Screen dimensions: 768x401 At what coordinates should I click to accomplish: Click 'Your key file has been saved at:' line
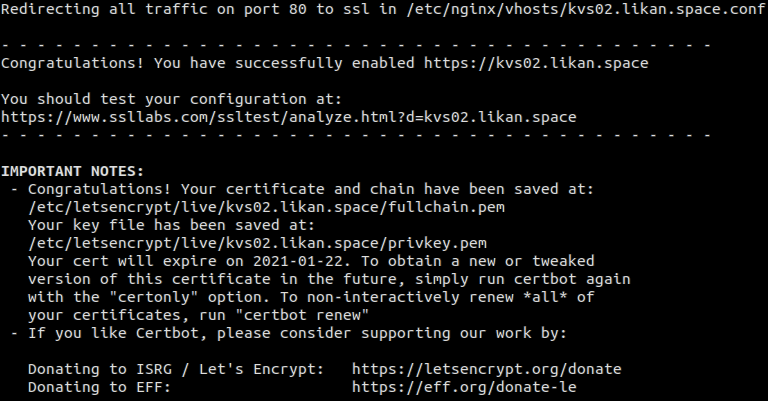point(171,225)
